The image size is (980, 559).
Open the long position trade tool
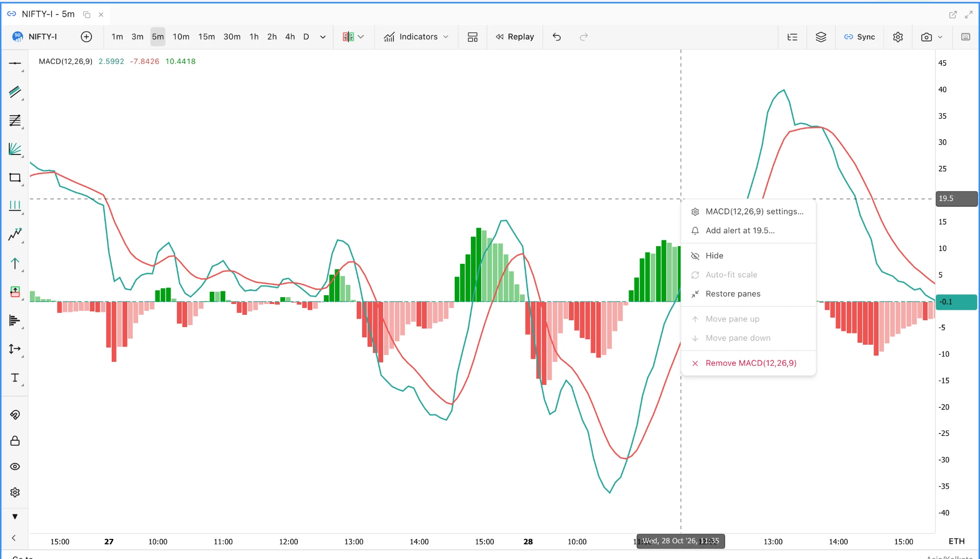15,292
